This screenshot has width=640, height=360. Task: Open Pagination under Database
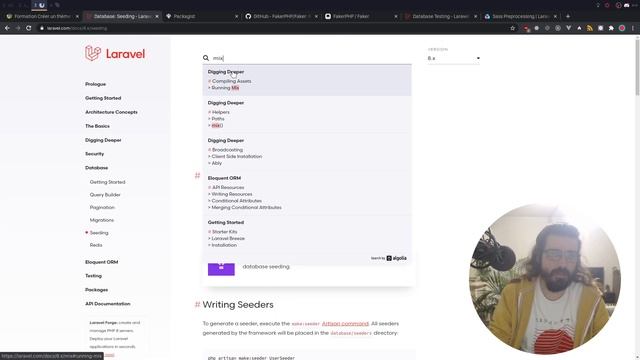point(102,207)
